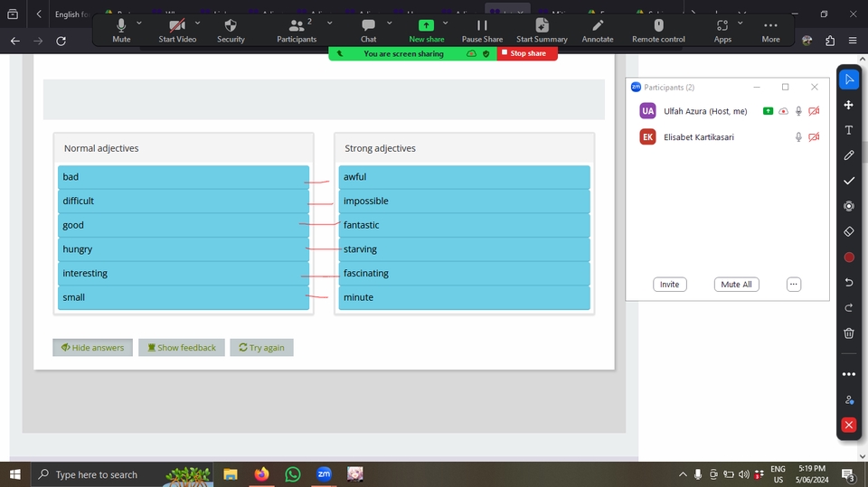Select the Eraser annotation tool

click(849, 231)
